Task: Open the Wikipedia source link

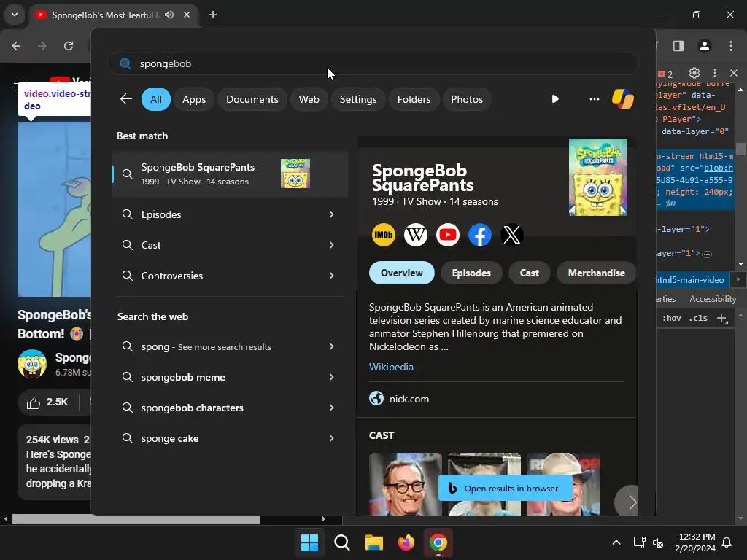Action: (391, 367)
